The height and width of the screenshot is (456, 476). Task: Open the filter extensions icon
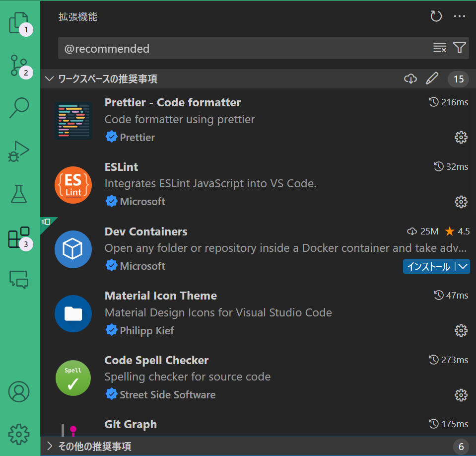pyautogui.click(x=459, y=48)
